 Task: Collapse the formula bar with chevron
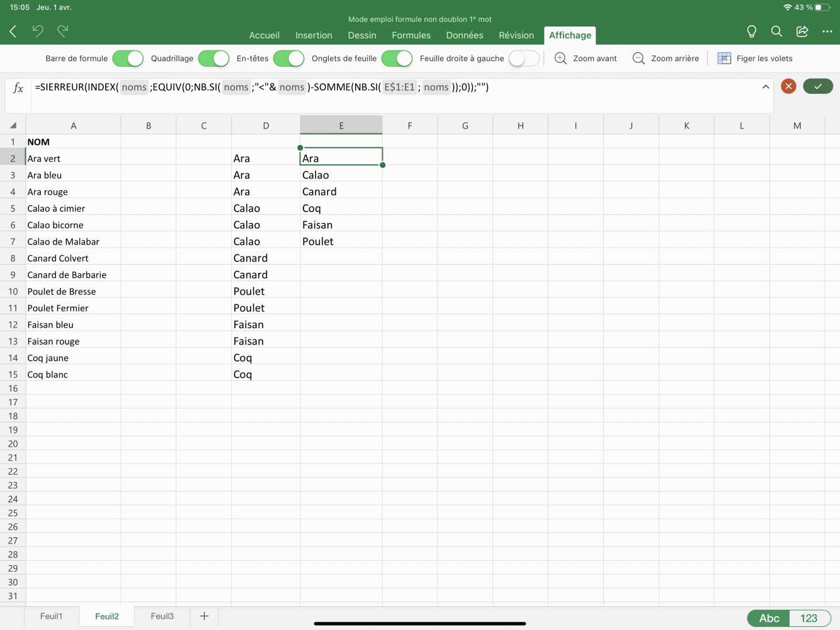(766, 87)
